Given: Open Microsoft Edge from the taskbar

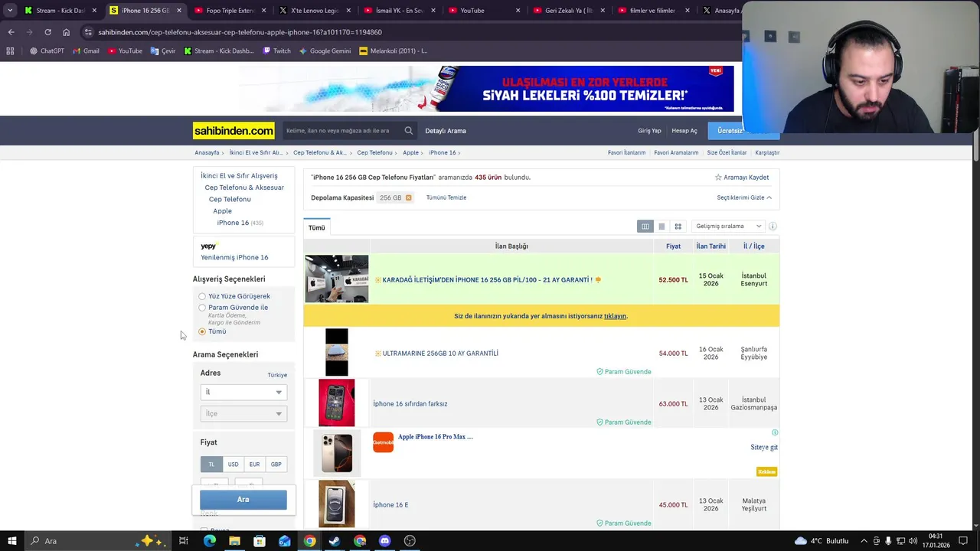Looking at the screenshot, I should pyautogui.click(x=209, y=541).
